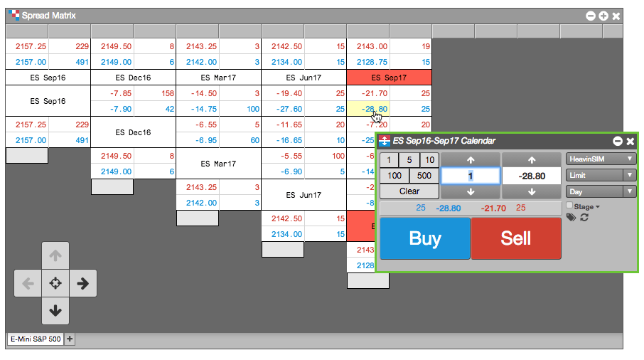The image size is (644, 360).
Task: Click the Buy button
Action: (425, 238)
